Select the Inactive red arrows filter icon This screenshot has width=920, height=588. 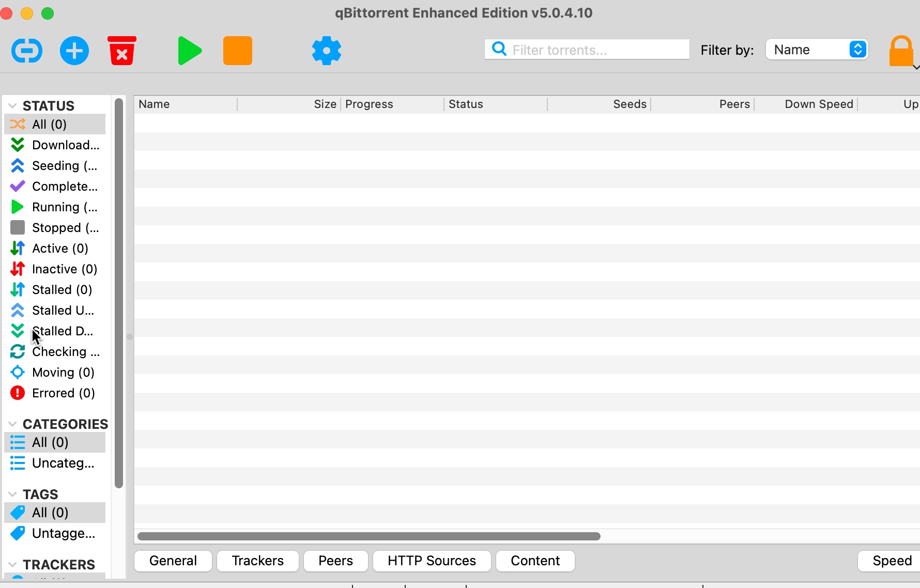coord(18,269)
